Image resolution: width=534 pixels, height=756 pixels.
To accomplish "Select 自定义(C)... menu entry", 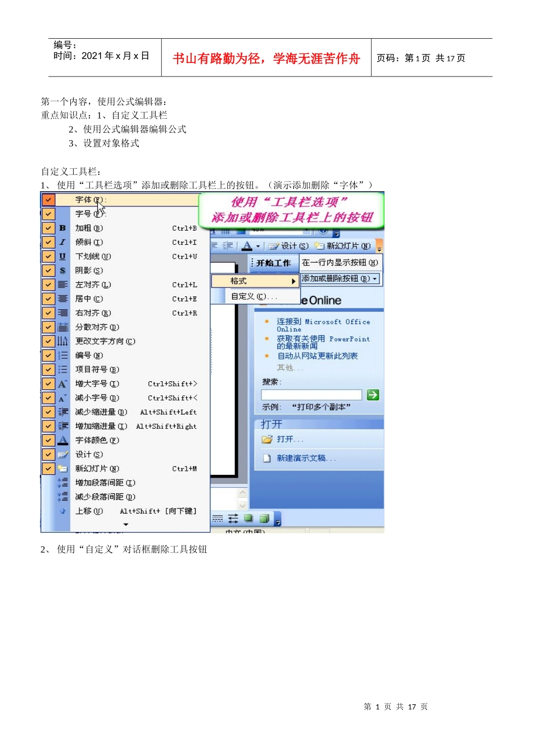I will (x=255, y=296).
